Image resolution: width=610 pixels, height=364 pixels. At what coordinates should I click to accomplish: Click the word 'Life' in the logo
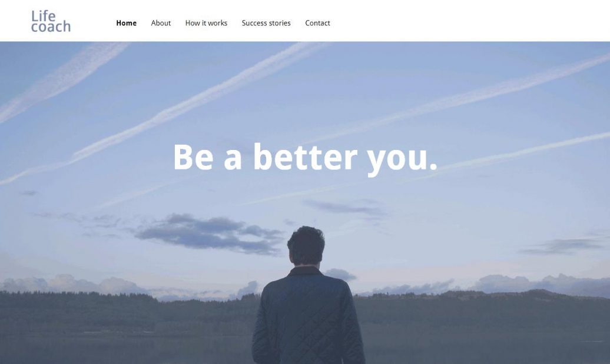(x=44, y=16)
